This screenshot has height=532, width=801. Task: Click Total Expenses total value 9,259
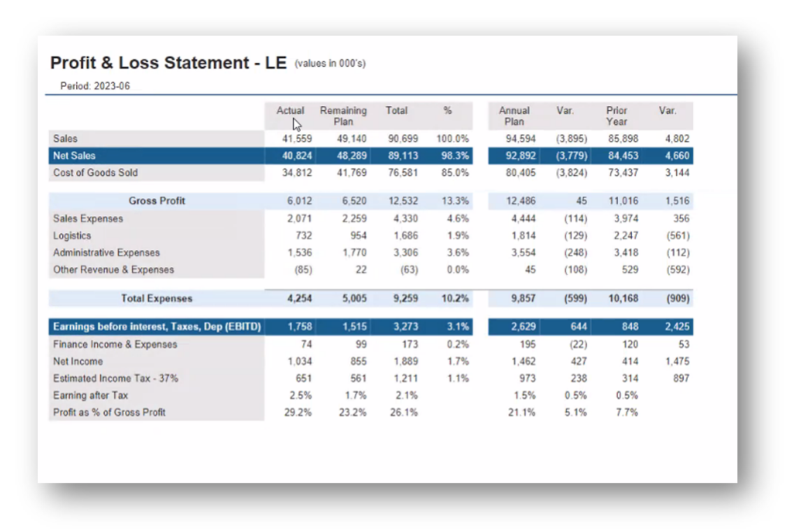click(405, 299)
